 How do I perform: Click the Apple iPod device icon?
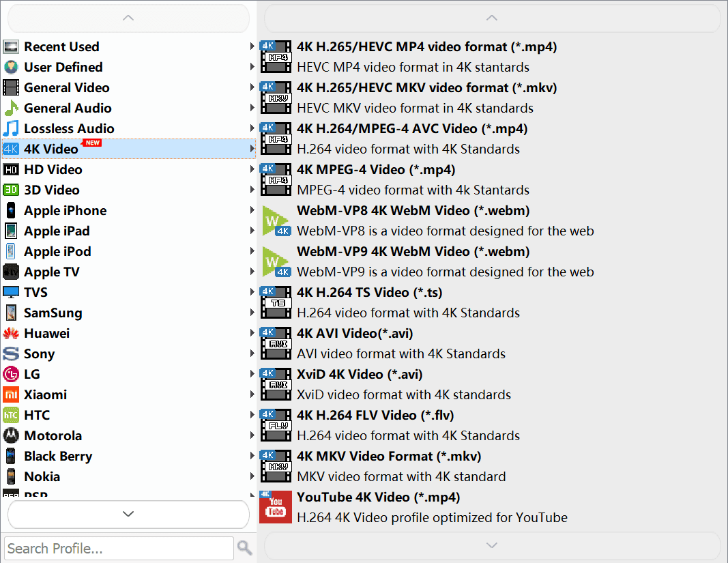[x=11, y=251]
